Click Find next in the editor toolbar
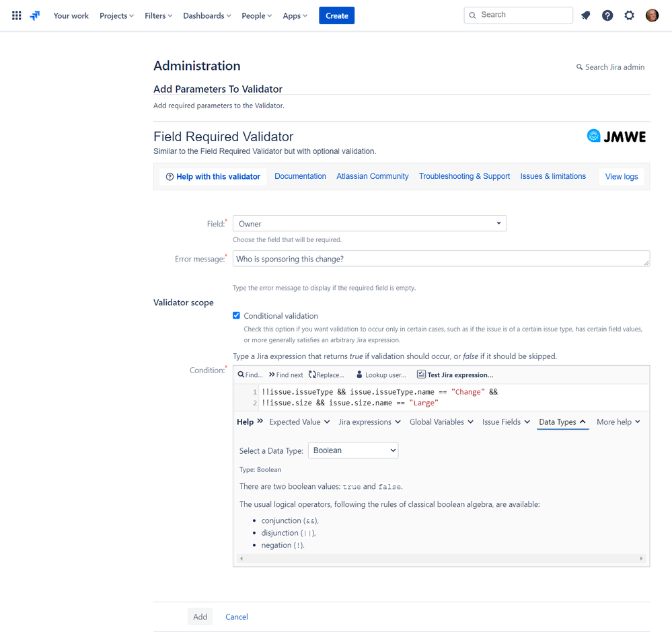This screenshot has width=672, height=632. click(x=286, y=375)
